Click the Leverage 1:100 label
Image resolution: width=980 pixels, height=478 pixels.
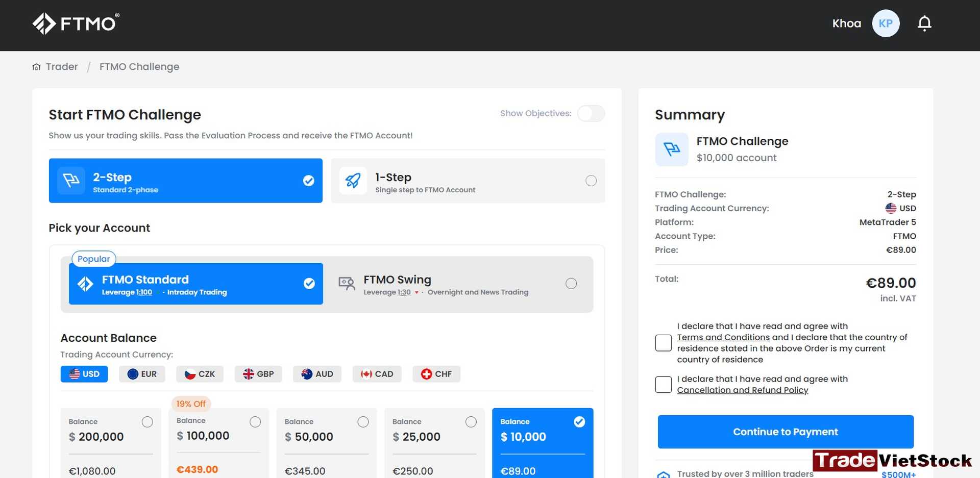click(x=127, y=292)
